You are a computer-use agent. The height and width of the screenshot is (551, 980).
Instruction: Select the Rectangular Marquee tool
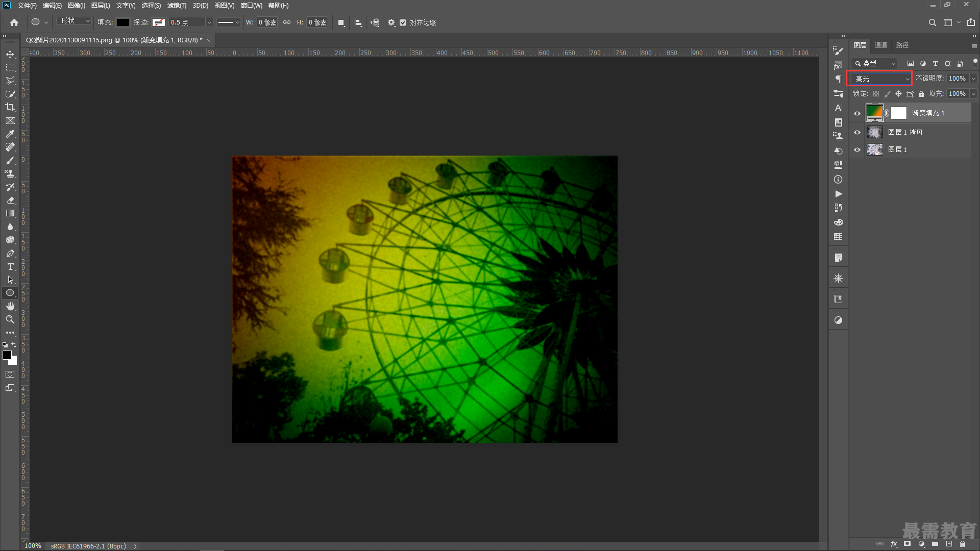click(x=10, y=67)
